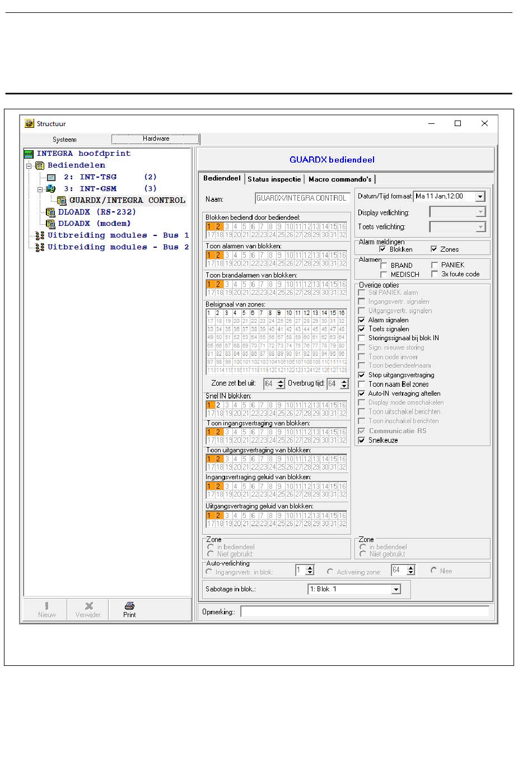Toggle the Zones alarm meldingen checkbox
The width and height of the screenshot is (532, 783).
coord(433,249)
